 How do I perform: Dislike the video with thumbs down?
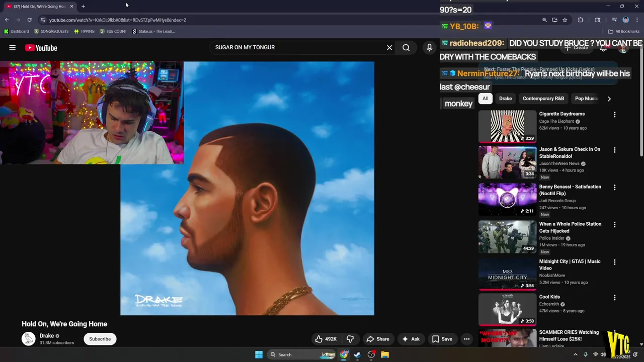(350, 339)
